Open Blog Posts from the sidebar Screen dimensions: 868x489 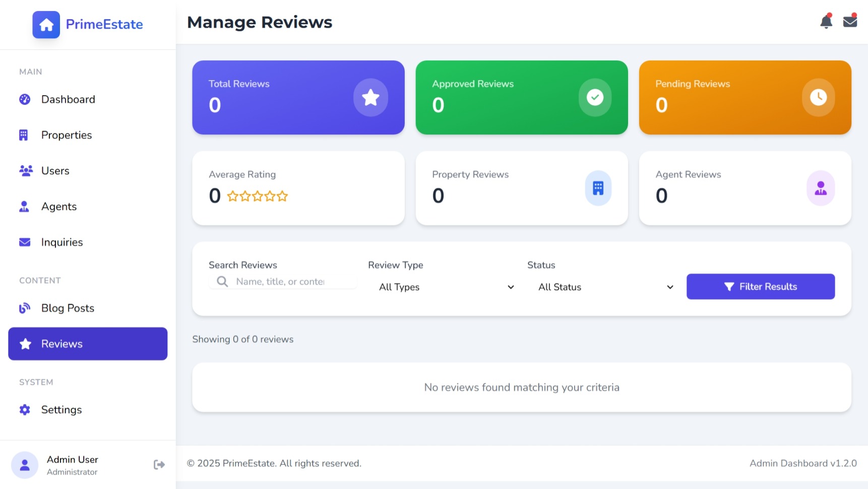tap(68, 308)
